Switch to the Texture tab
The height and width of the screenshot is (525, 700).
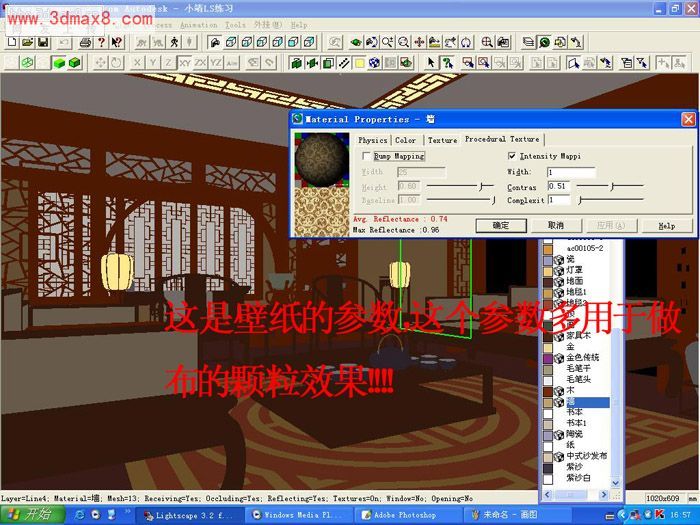[x=442, y=140]
